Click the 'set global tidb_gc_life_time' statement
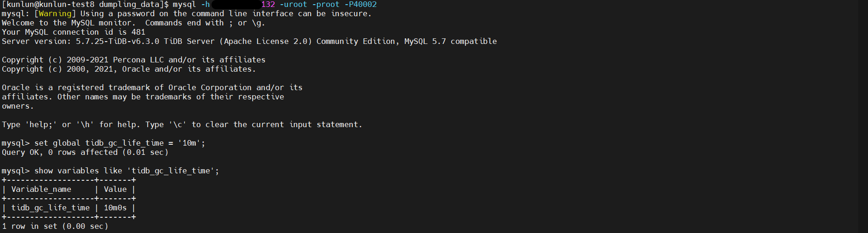The image size is (868, 233). coord(99,143)
